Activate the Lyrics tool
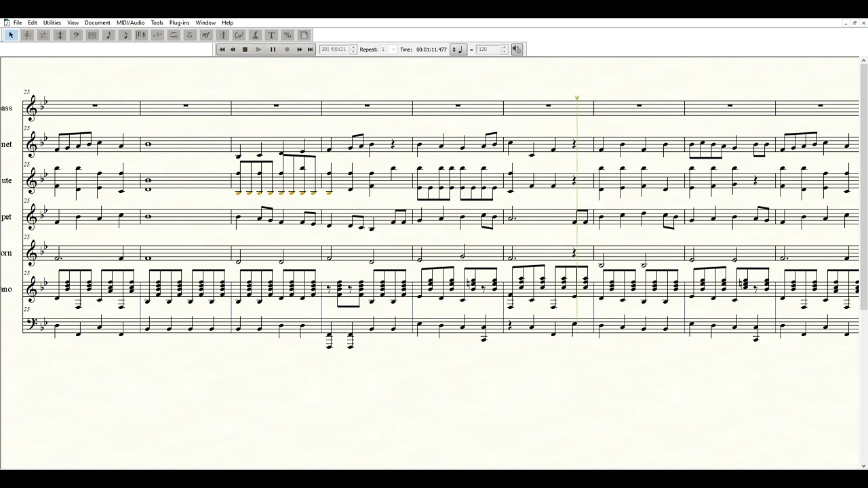This screenshot has width=868, height=488. [x=255, y=35]
